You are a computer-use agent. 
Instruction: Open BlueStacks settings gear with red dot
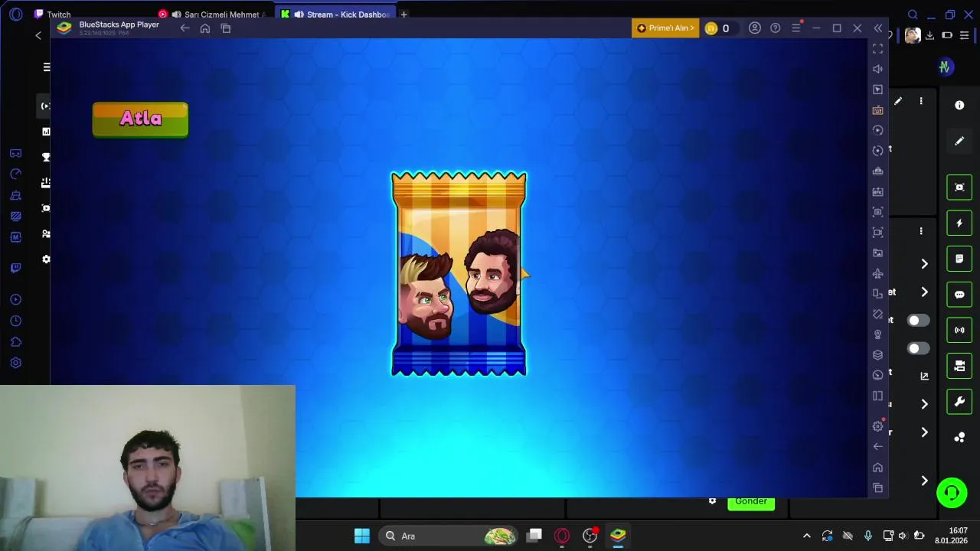pos(878,426)
